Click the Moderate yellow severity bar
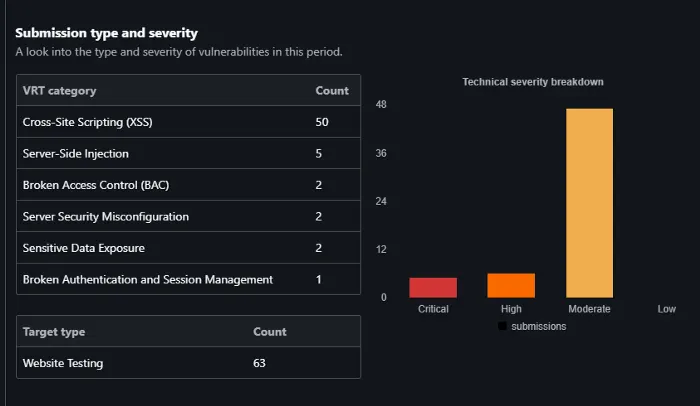Image resolution: width=700 pixels, height=406 pixels. tap(589, 203)
